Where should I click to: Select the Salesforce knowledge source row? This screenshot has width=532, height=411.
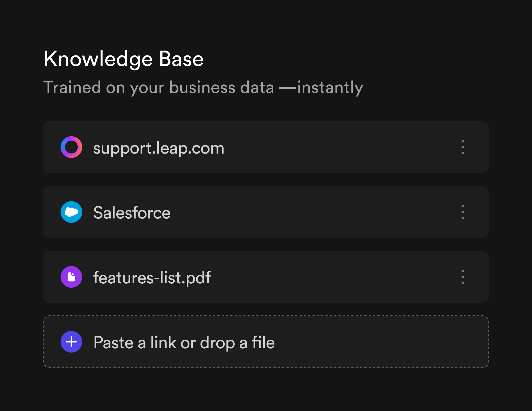[x=266, y=212]
